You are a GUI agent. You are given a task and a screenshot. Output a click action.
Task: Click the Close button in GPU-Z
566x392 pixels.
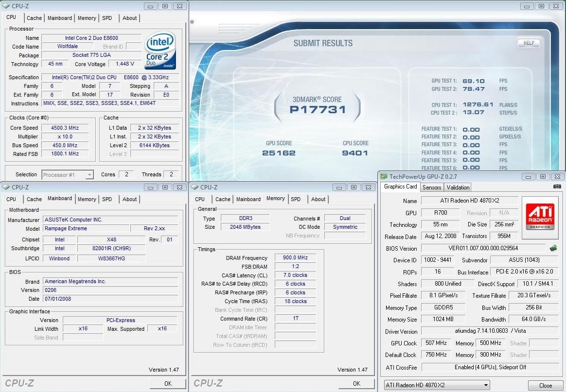(x=546, y=385)
